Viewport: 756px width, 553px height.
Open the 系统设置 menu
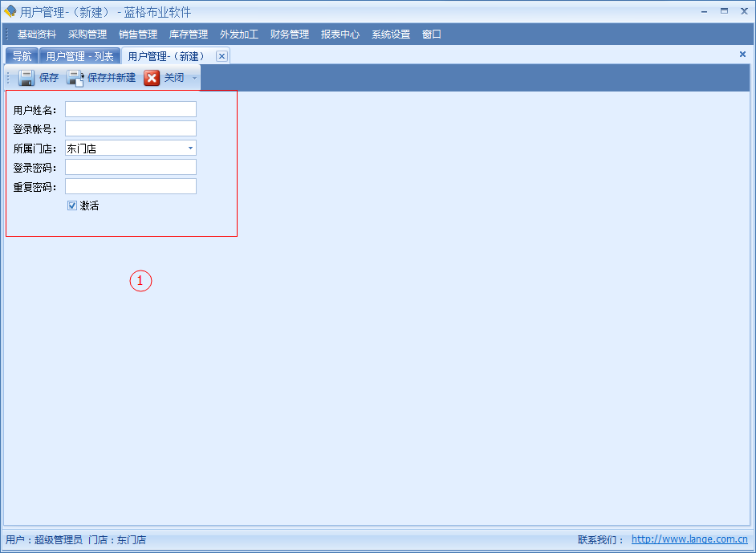click(391, 35)
